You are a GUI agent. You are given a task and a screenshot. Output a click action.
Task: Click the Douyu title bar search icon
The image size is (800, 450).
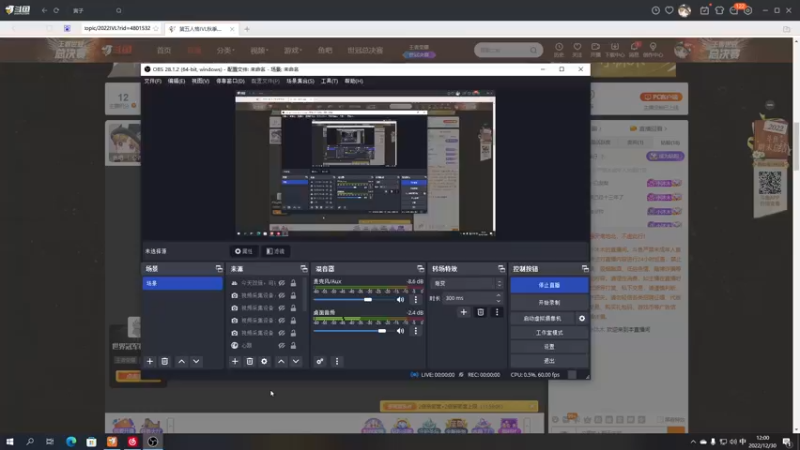point(118,10)
